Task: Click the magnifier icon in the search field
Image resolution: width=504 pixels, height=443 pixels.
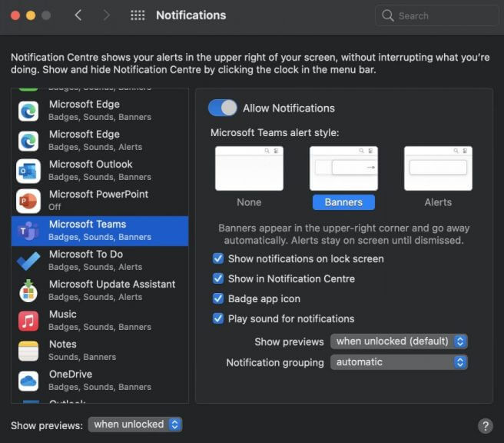Action: (388, 15)
